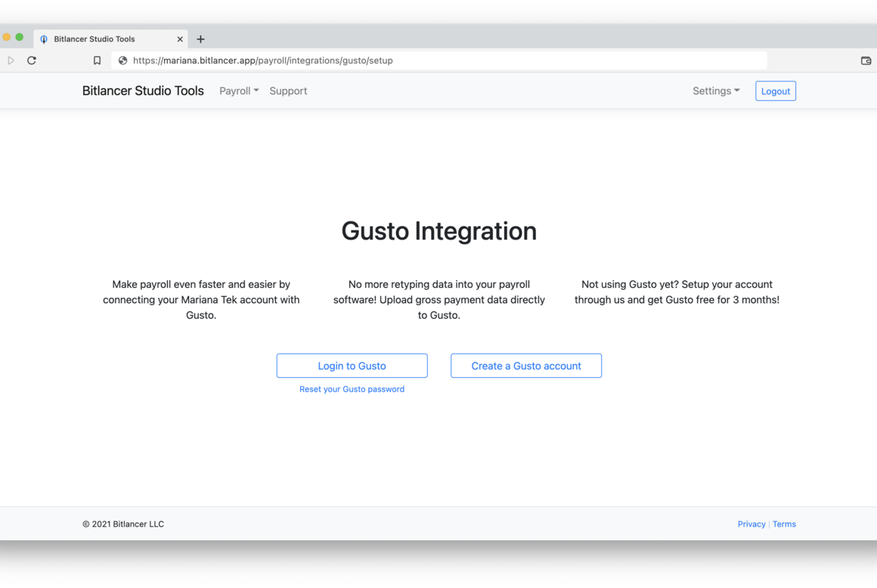Open the Settings dropdown menu
Screen dimensions: 877x588
pyautogui.click(x=716, y=91)
